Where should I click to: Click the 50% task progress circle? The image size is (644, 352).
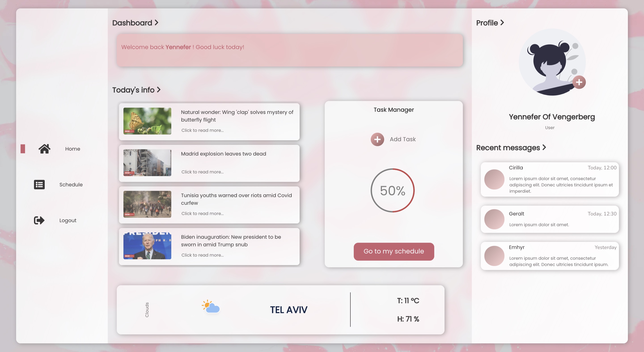pos(393,191)
